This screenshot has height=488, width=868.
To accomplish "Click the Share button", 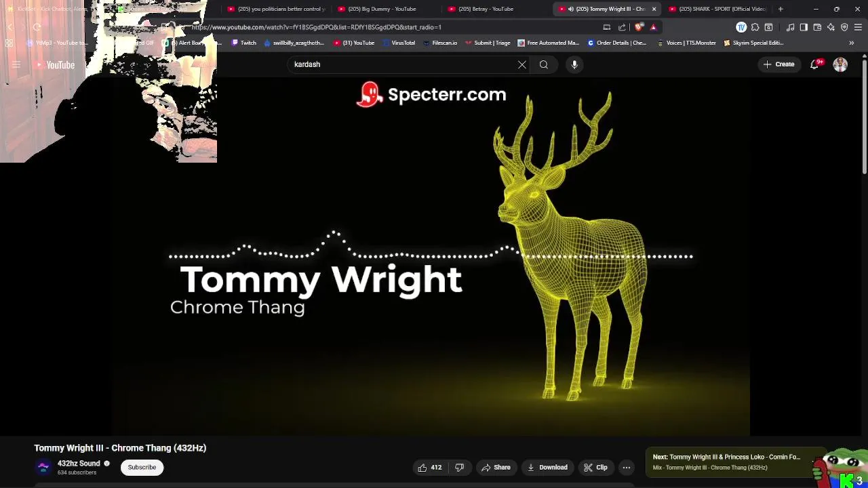I will [496, 467].
